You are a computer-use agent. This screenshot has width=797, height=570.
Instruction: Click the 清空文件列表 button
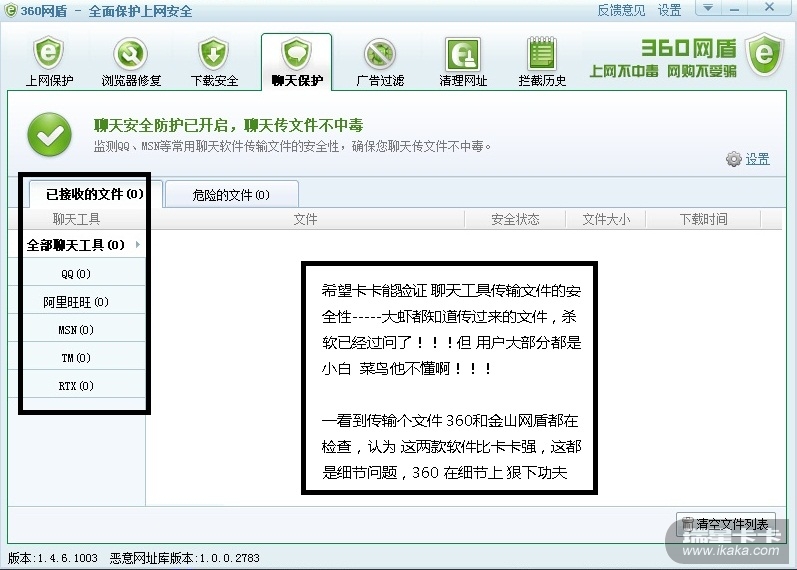tap(726, 523)
